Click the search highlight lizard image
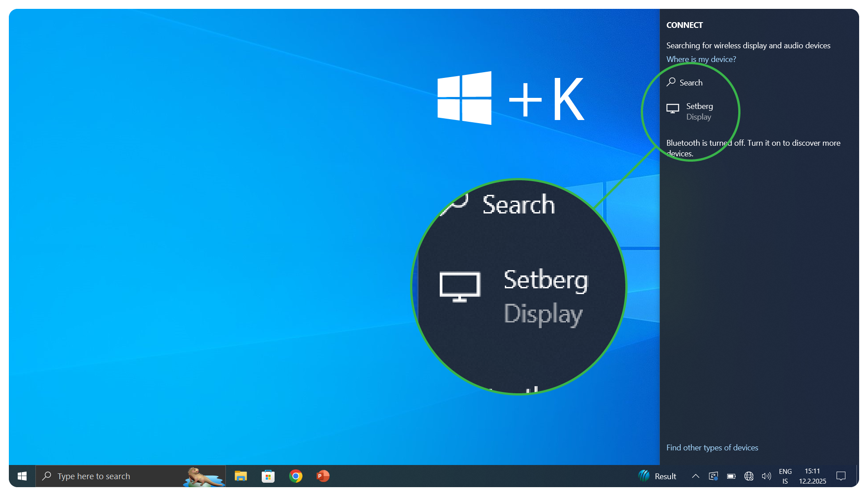868x496 pixels. (x=204, y=477)
